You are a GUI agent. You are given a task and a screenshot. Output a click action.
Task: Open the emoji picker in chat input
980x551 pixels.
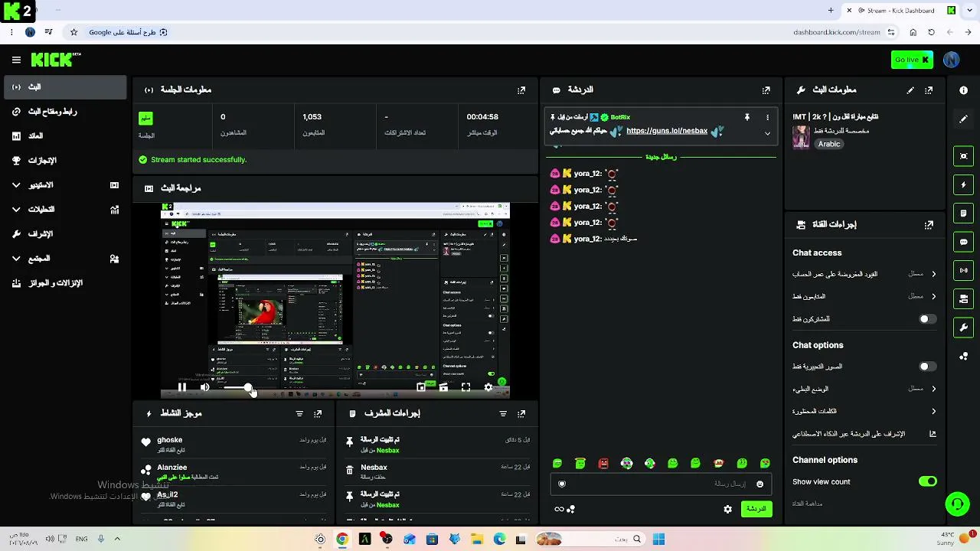click(759, 484)
